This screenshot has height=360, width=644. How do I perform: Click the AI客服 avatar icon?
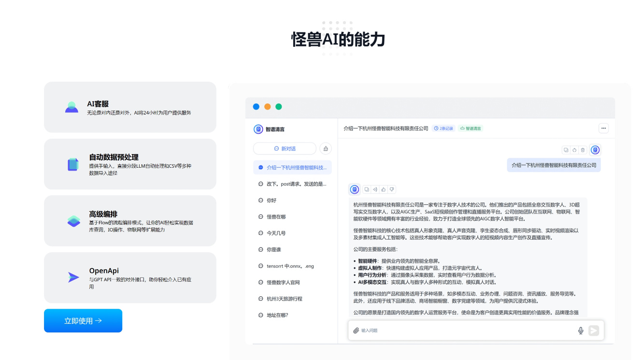pyautogui.click(x=72, y=107)
